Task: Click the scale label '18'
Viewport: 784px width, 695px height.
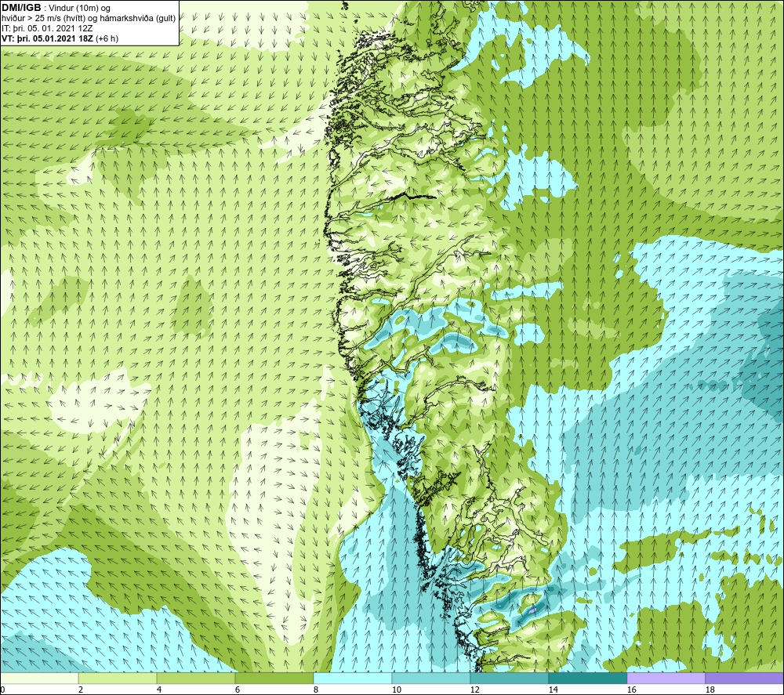Action: tap(710, 690)
